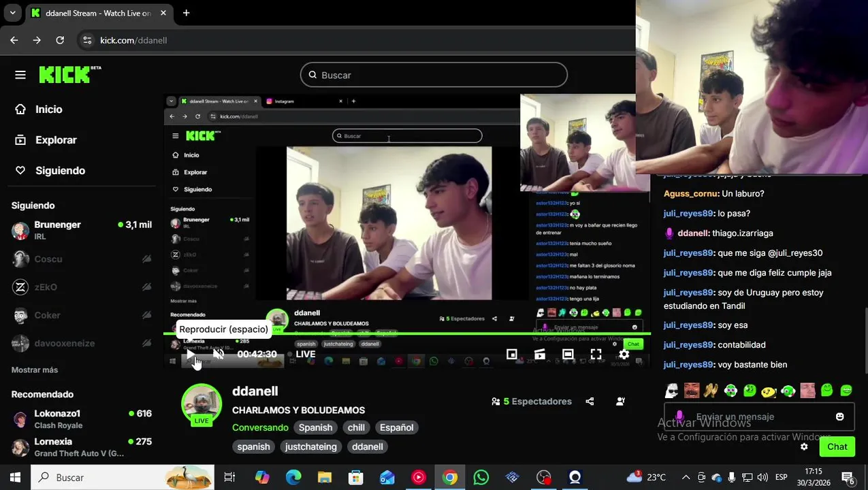Screen dimensions: 868x490
Task: Open Lornexia recommended channel
Action: [x=82, y=447]
